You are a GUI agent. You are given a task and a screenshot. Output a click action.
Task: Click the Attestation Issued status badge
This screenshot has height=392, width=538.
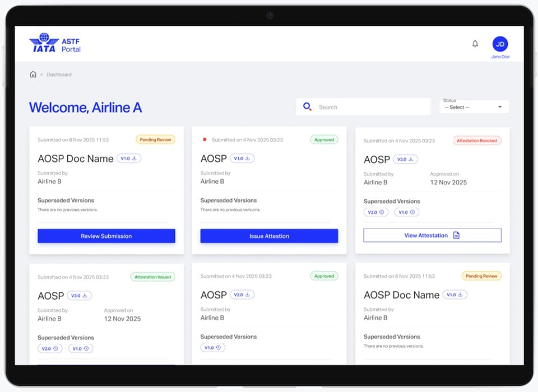pyautogui.click(x=152, y=277)
